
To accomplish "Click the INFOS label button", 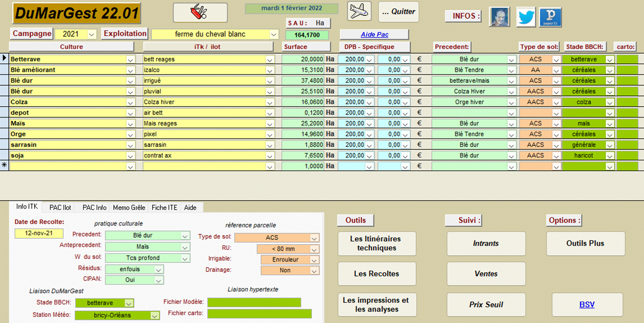I will click(463, 16).
